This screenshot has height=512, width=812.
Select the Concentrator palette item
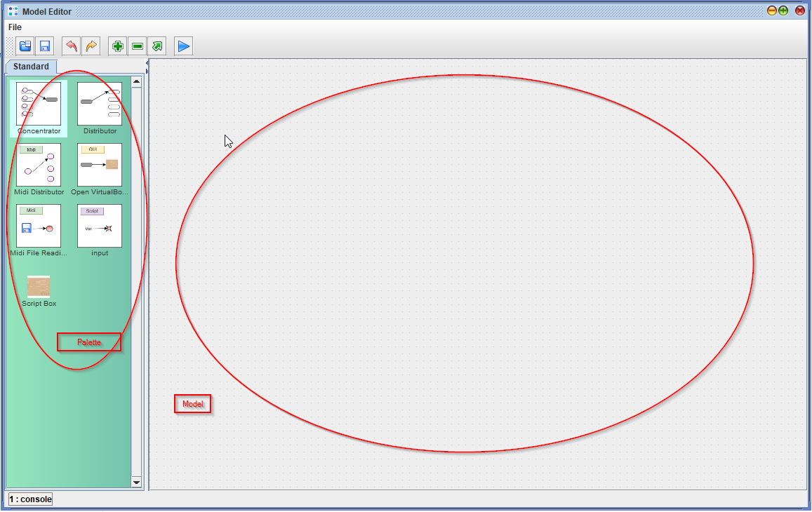click(x=39, y=105)
